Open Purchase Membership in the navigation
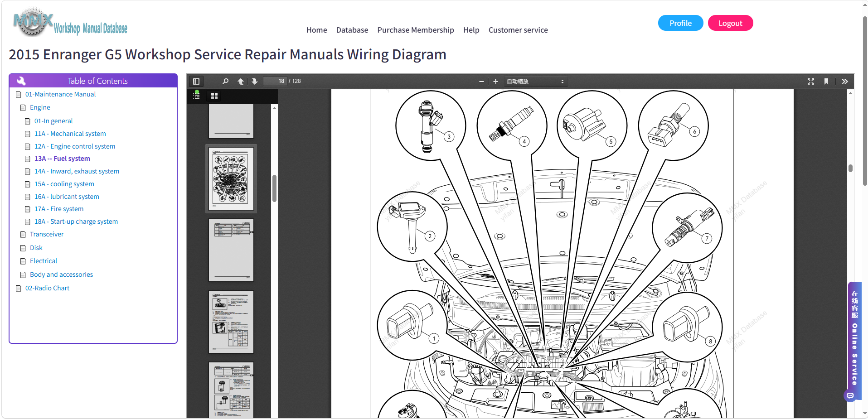868x419 pixels. [416, 30]
